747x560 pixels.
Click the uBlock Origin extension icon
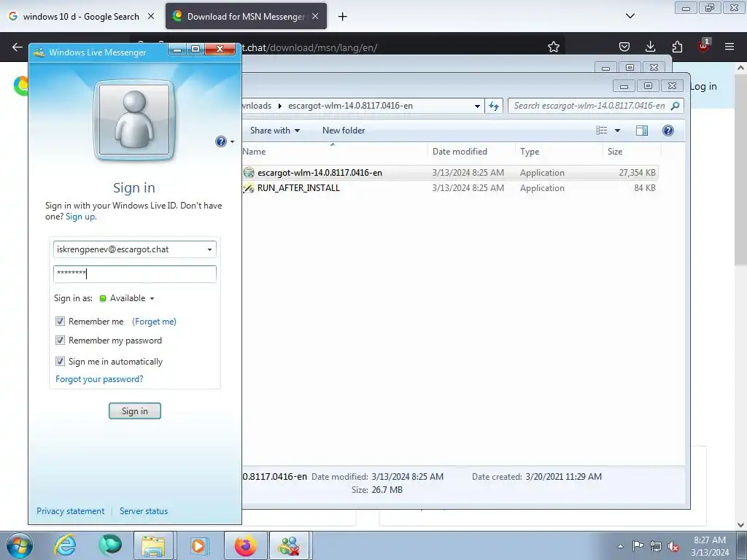pyautogui.click(x=703, y=46)
